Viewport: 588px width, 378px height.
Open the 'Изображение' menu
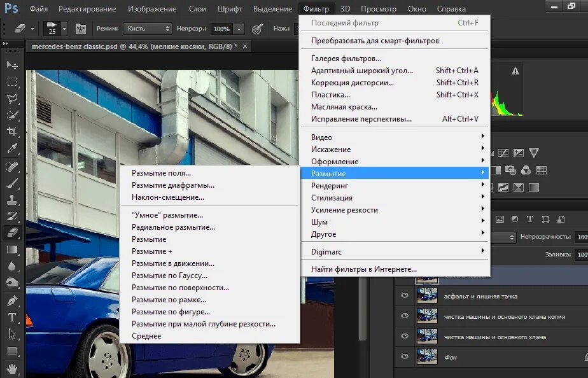[x=152, y=9]
